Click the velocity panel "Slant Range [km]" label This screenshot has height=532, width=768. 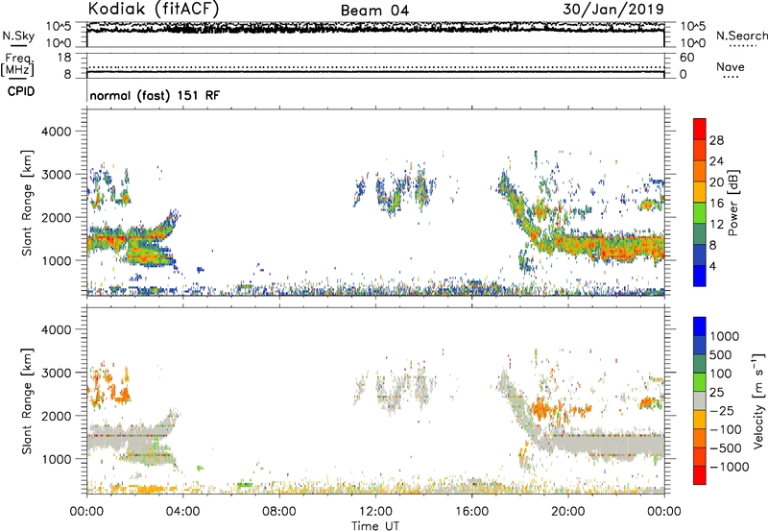click(27, 401)
